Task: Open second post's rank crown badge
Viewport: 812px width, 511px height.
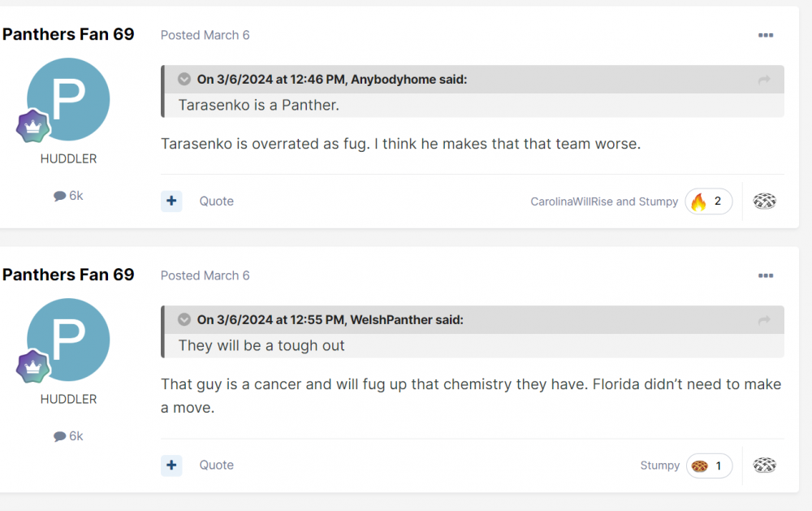Action: [x=33, y=366]
